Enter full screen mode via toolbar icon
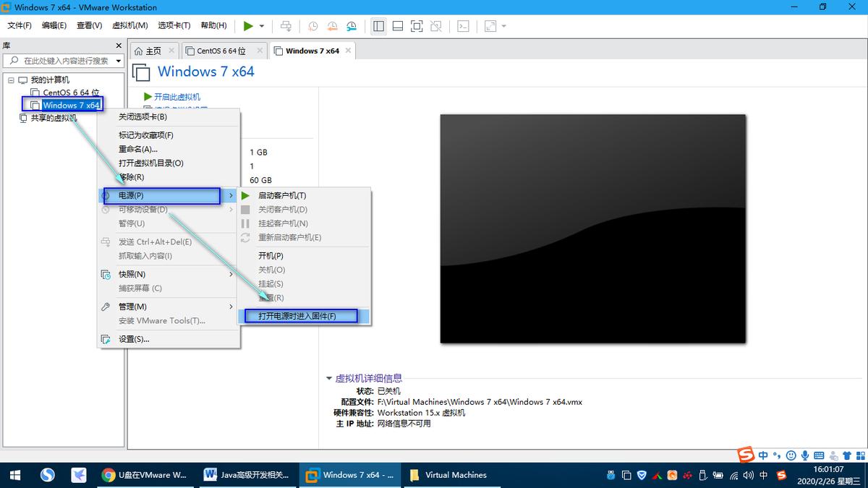Viewport: 868px width, 488px height. tap(417, 26)
